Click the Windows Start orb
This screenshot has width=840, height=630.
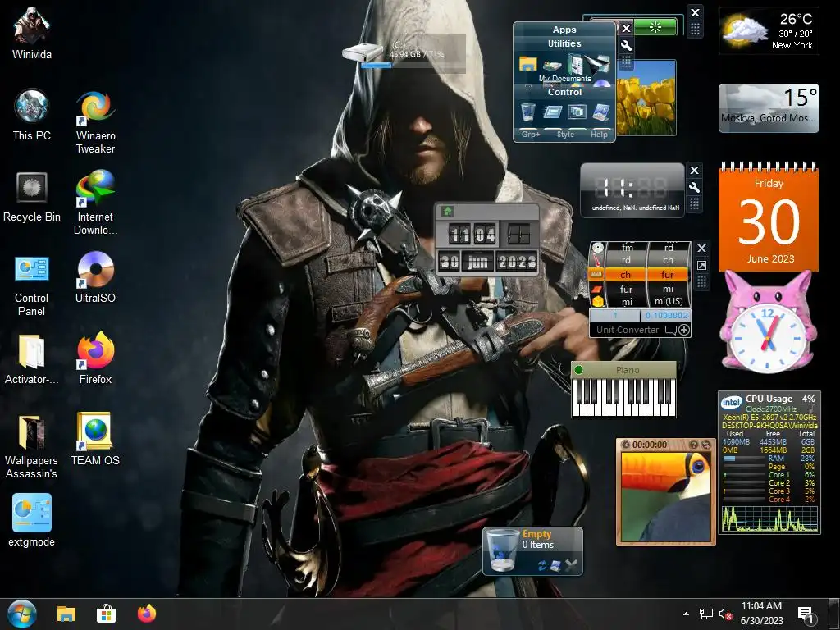pyautogui.click(x=22, y=614)
